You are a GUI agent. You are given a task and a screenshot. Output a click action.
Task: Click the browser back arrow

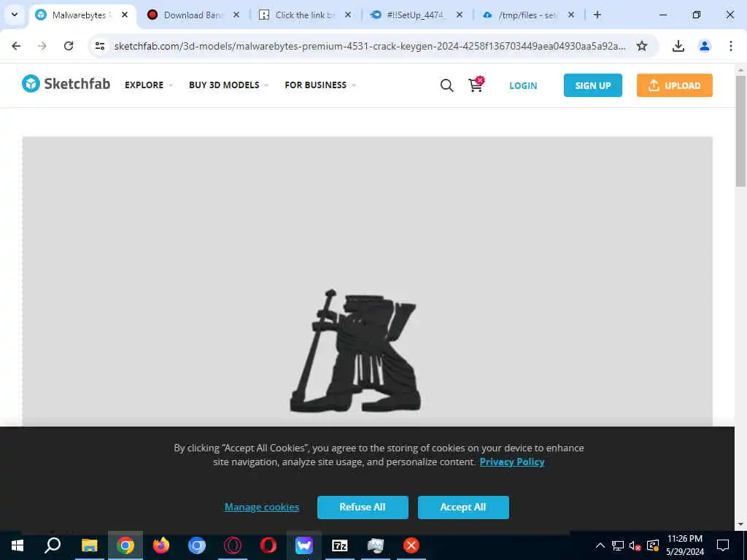16,46
